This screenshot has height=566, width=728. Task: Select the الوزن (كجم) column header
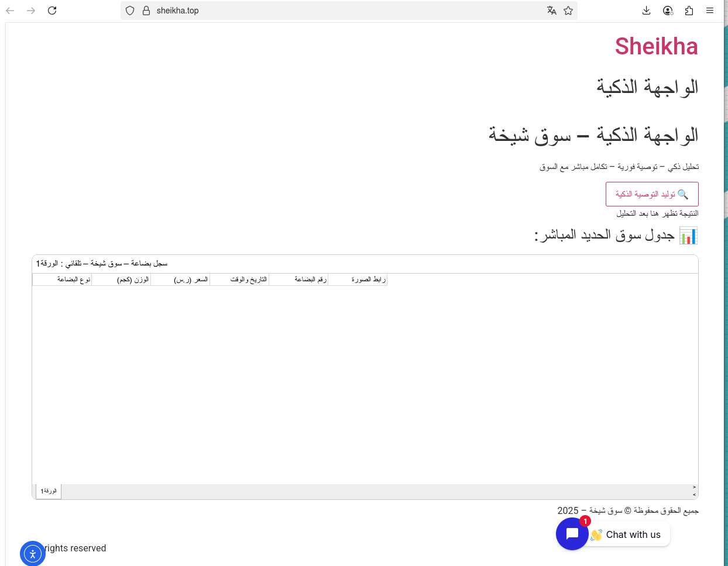tap(121, 279)
